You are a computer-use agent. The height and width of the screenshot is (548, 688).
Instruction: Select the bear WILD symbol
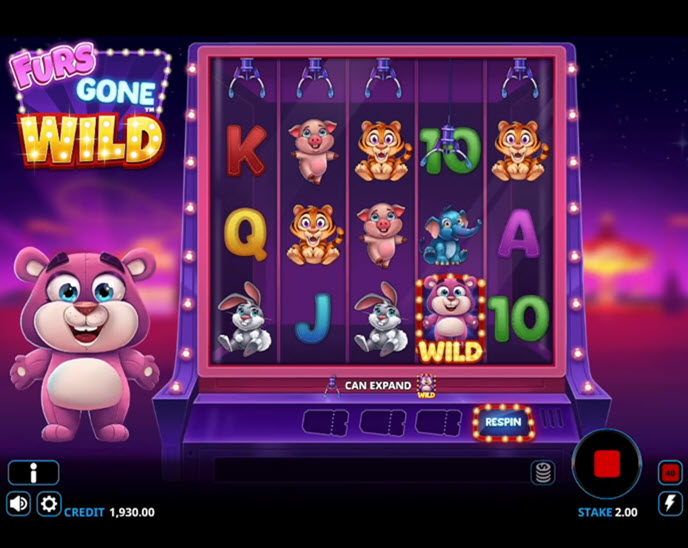click(451, 319)
